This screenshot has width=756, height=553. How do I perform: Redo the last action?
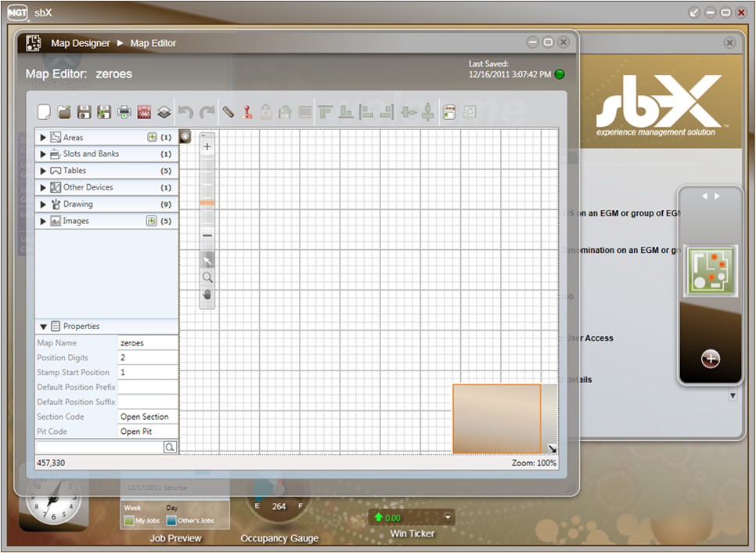(x=207, y=113)
